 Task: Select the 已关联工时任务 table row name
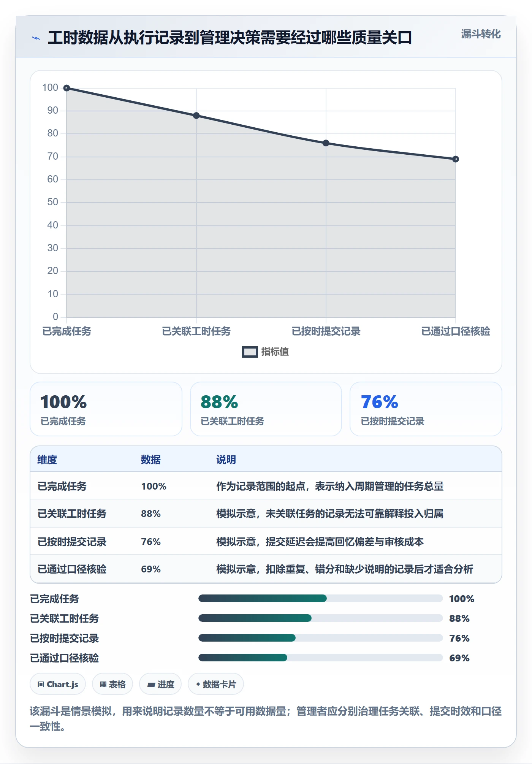coord(72,514)
